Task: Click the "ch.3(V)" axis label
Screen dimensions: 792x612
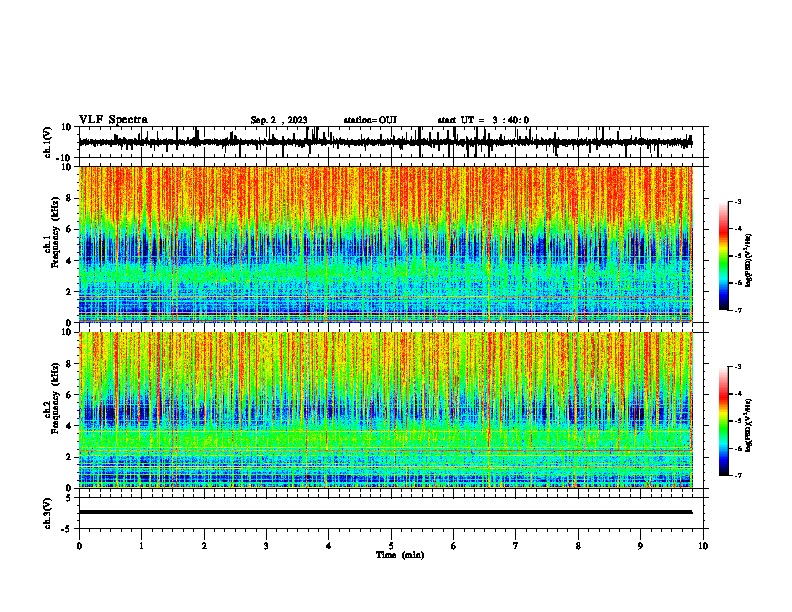Action: 48,513
